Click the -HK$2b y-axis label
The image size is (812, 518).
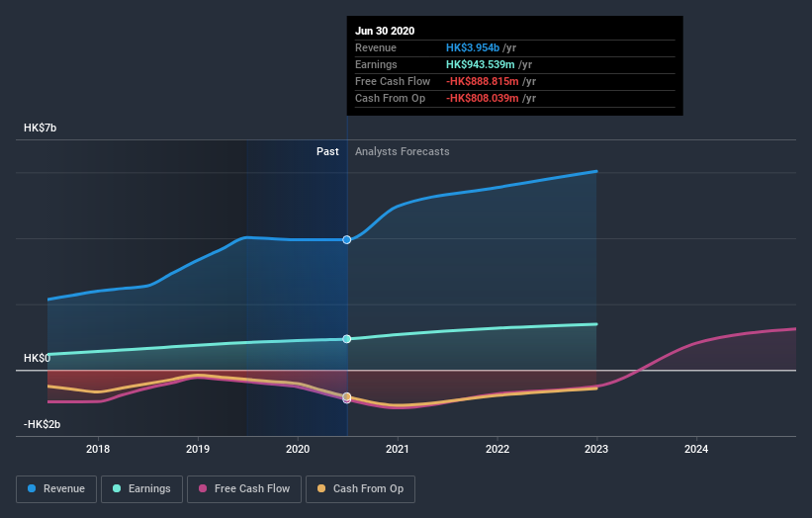click(x=42, y=424)
